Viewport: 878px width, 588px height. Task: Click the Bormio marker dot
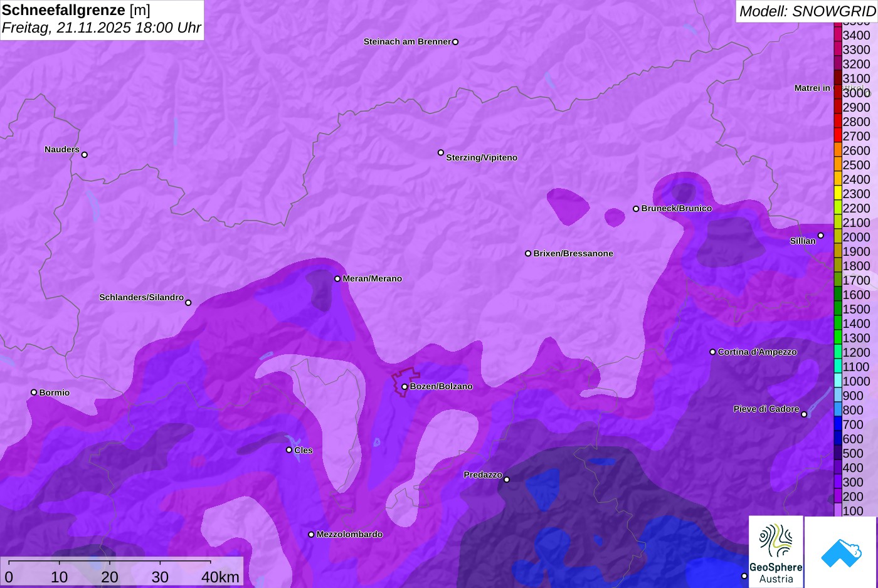[34, 392]
